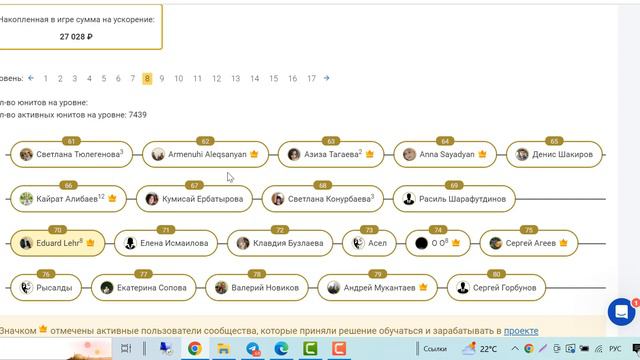640x360 pixels.
Task: Open orange Camtasia recorder in taskbar
Action: click(339, 349)
